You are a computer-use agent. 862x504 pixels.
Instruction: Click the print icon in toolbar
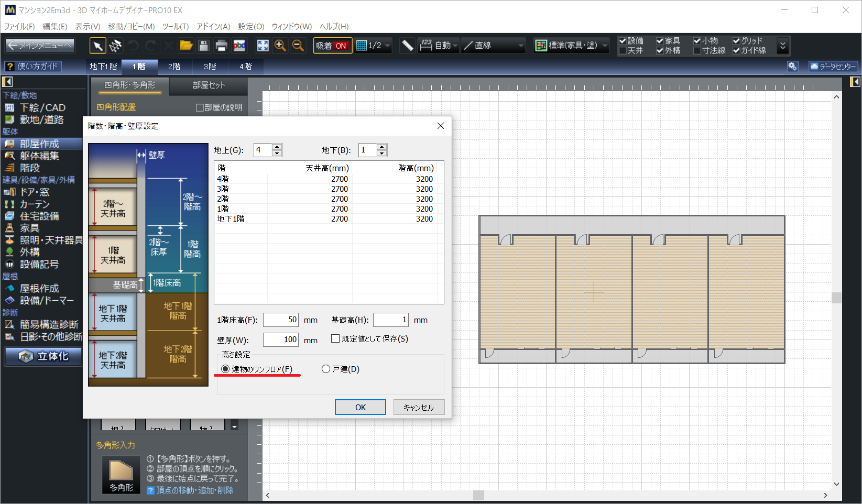tap(221, 46)
